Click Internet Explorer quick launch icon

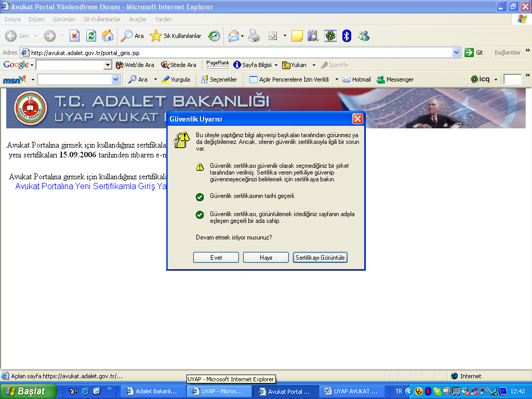coord(85,391)
